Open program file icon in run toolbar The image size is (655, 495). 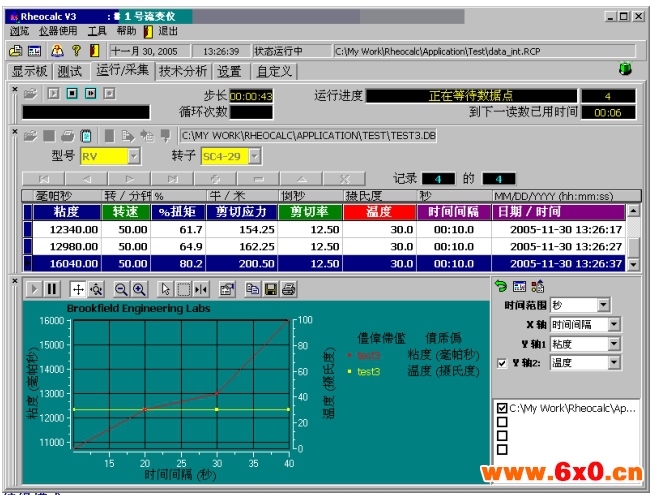pos(30,93)
